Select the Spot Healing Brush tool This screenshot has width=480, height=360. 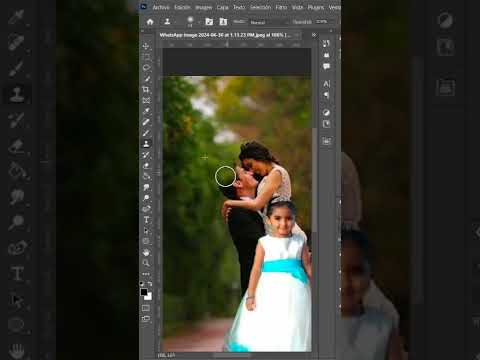coord(146,122)
